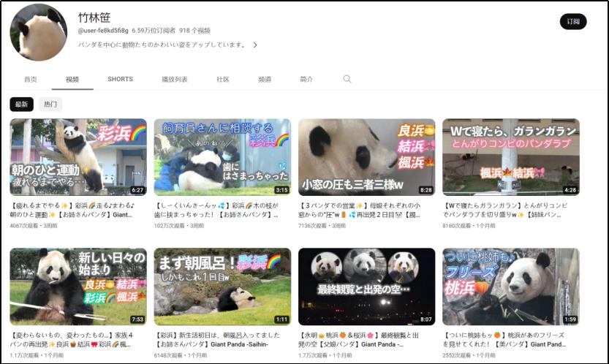Click the 7:53 duration badge
The image size is (609, 364).
137,319
